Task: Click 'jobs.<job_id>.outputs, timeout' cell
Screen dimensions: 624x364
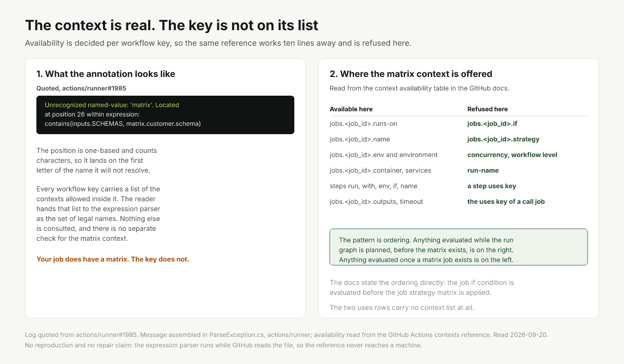Action: [376, 202]
